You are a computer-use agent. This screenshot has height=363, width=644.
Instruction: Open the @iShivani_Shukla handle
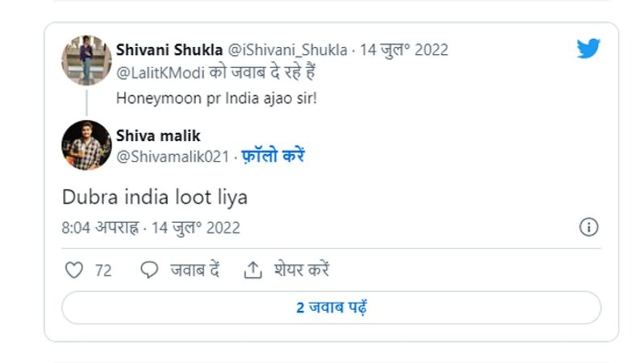pyautogui.click(x=288, y=50)
